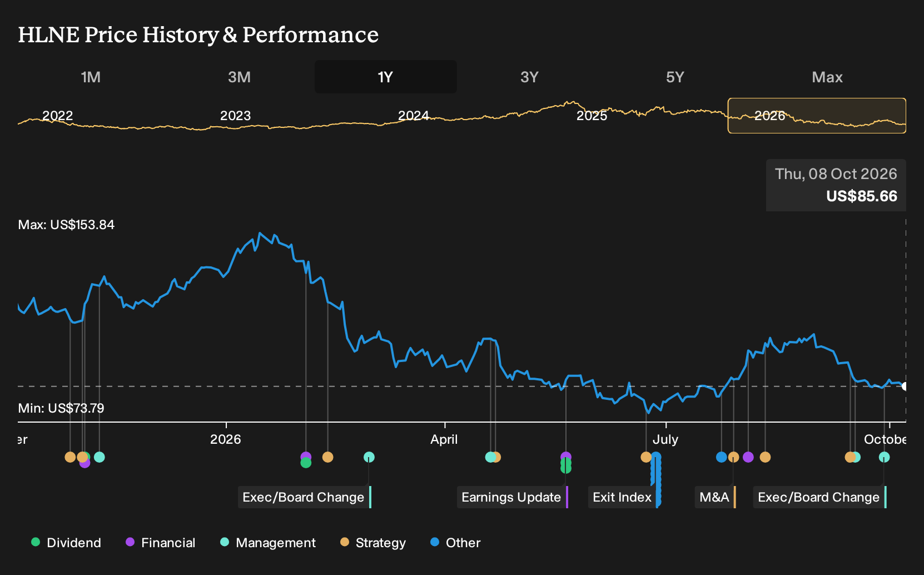The width and height of the screenshot is (924, 575).
Task: Click orange Strategy dot right of purple dot after July
Action: [765, 457]
